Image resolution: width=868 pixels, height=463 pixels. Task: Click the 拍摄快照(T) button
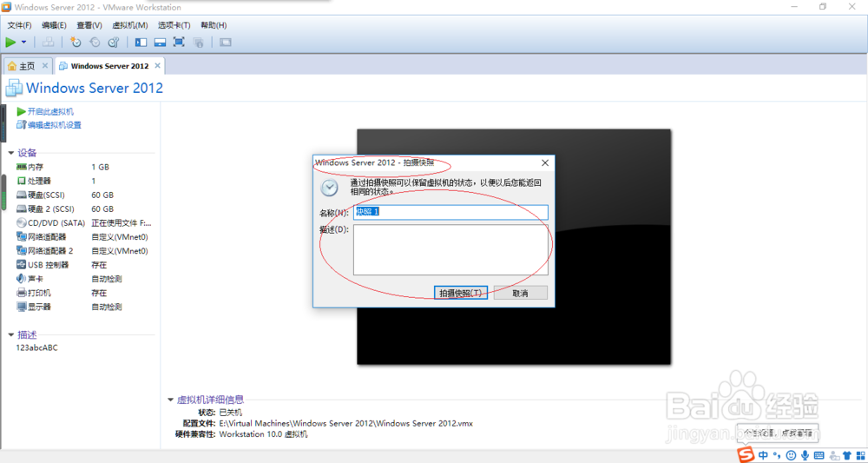coord(461,293)
